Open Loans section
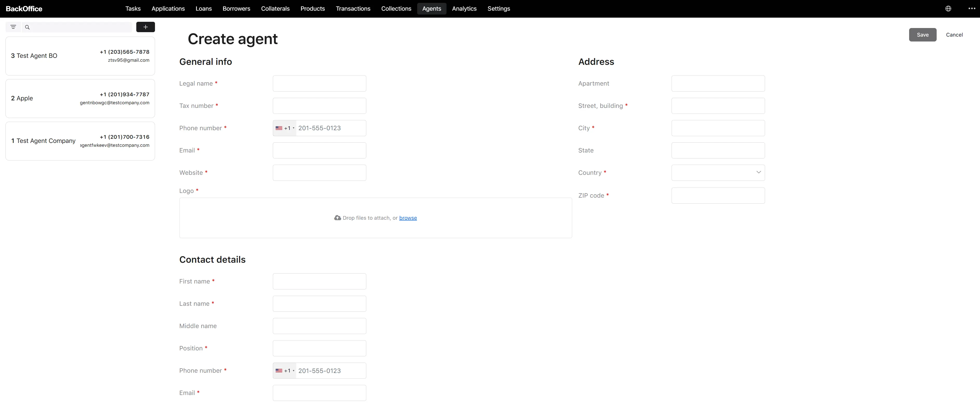Viewport: 980px width, 409px height. [x=204, y=8]
